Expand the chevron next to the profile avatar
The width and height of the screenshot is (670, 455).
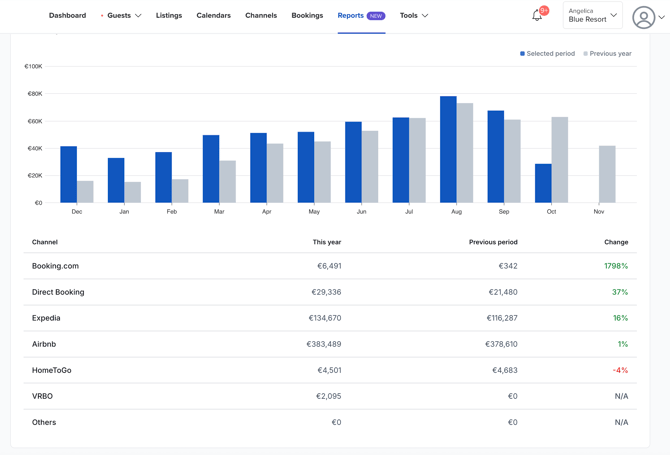pyautogui.click(x=661, y=18)
